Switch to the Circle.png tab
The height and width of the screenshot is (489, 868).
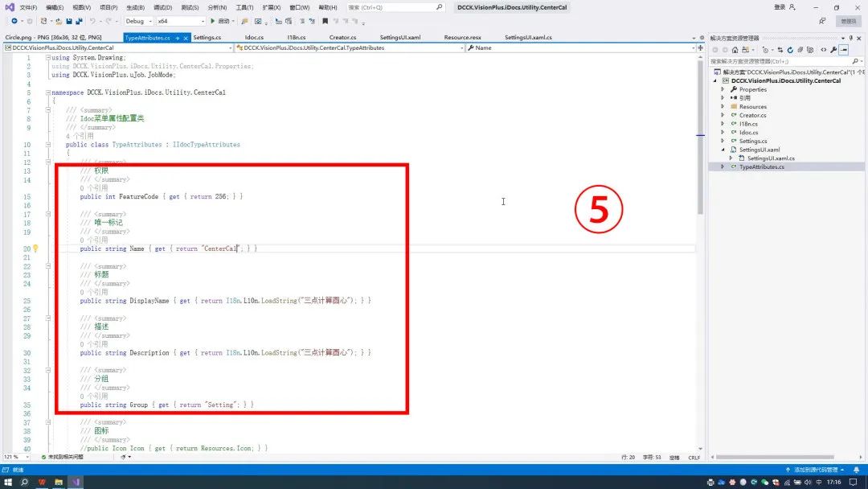tap(53, 37)
